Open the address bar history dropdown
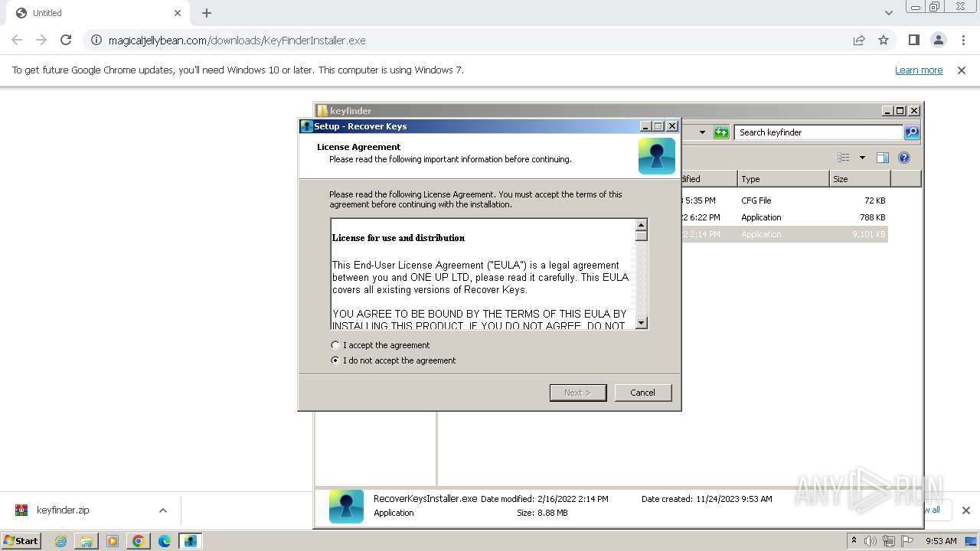 point(702,132)
